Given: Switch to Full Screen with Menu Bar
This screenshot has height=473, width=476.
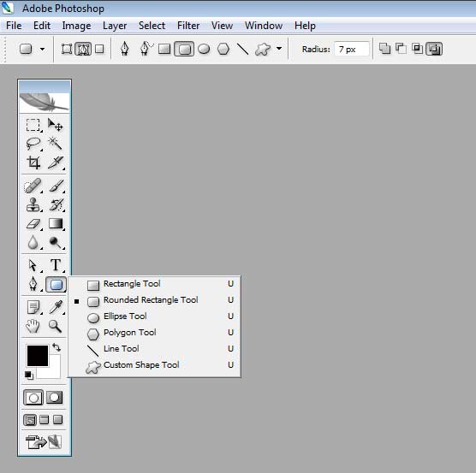Looking at the screenshot, I should 45,420.
